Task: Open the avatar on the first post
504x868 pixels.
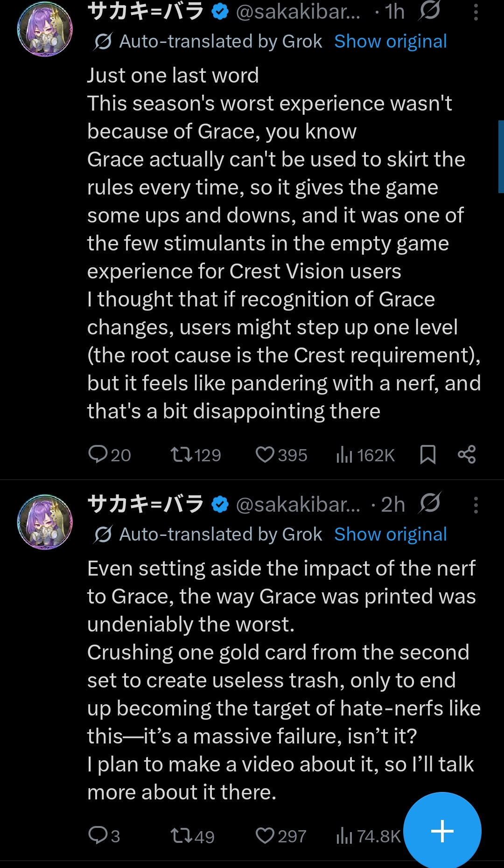Action: point(45,29)
